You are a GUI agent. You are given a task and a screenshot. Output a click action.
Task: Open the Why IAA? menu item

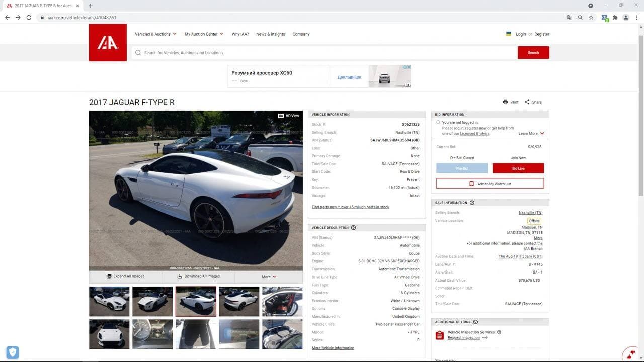click(x=240, y=34)
